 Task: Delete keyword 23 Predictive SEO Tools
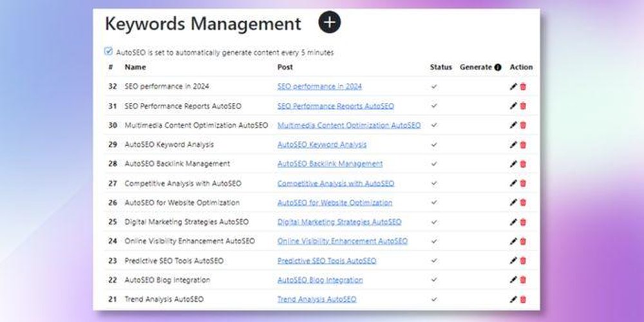(x=523, y=260)
